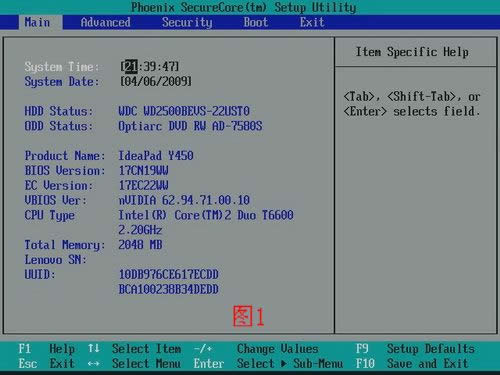This screenshot has width=500, height=375.
Task: Click the Esc Exit key hint
Action: pyautogui.click(x=46, y=363)
